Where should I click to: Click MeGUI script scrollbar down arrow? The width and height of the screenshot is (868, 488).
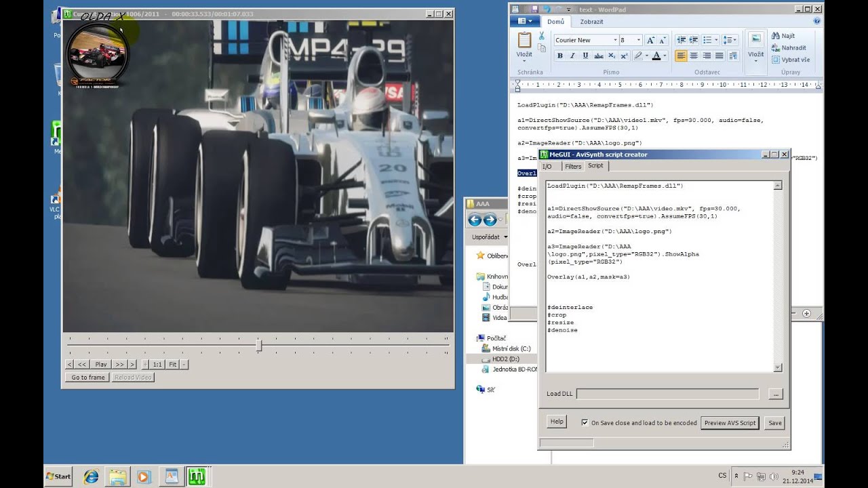778,367
